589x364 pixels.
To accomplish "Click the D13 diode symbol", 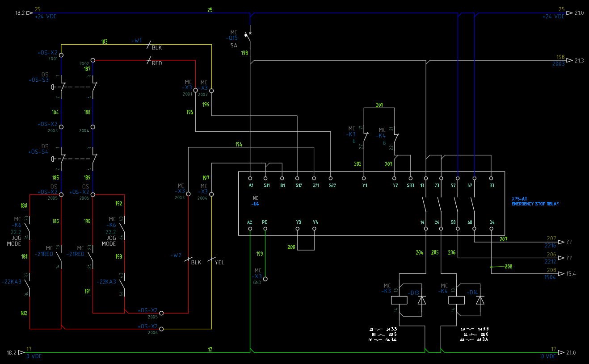I will [422, 300].
